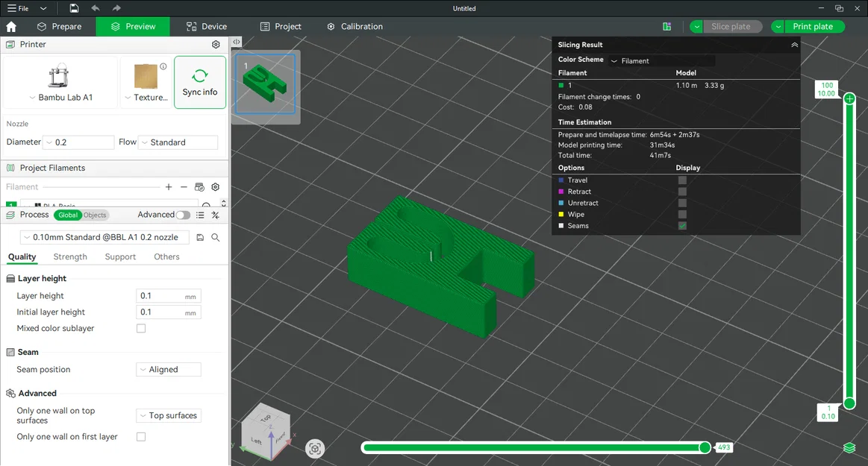Search process settings magnifier icon
868x466 pixels.
tap(216, 237)
